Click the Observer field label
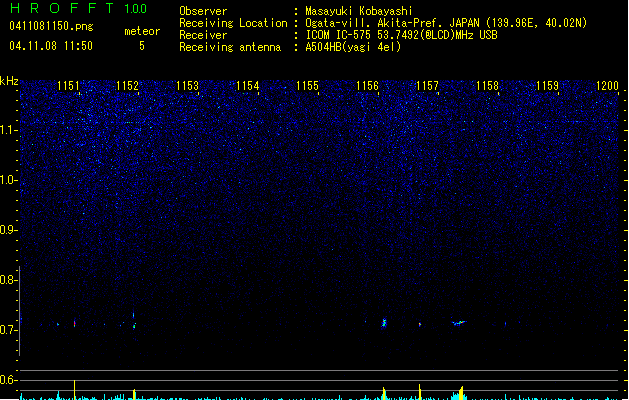The image size is (629, 400). 203,11
